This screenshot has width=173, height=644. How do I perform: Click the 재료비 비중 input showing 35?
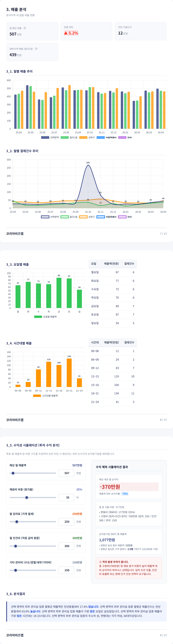66,498
